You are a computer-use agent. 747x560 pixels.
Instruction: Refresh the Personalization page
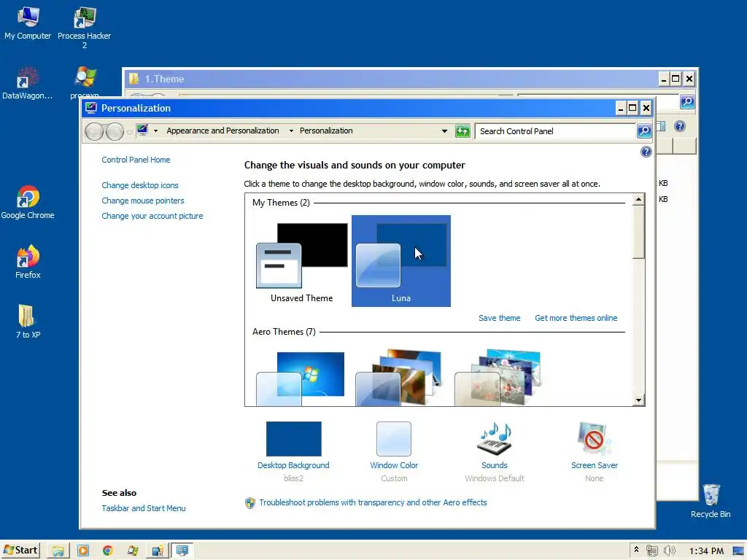click(462, 131)
